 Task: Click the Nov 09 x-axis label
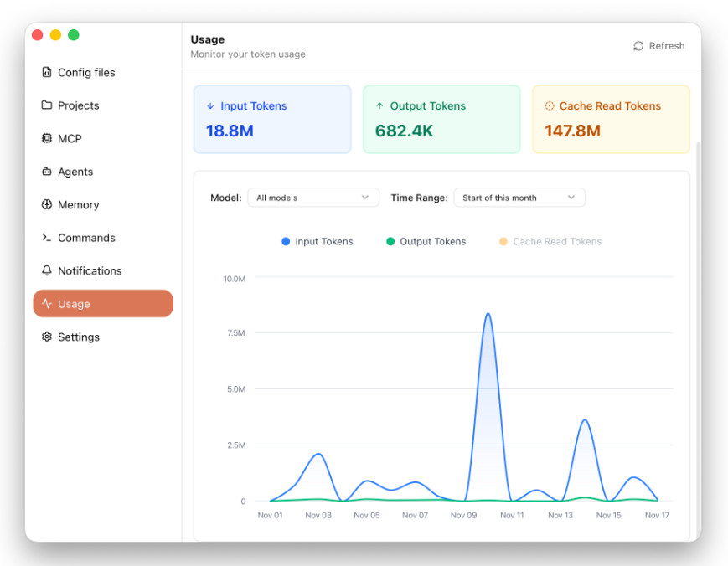(x=463, y=515)
